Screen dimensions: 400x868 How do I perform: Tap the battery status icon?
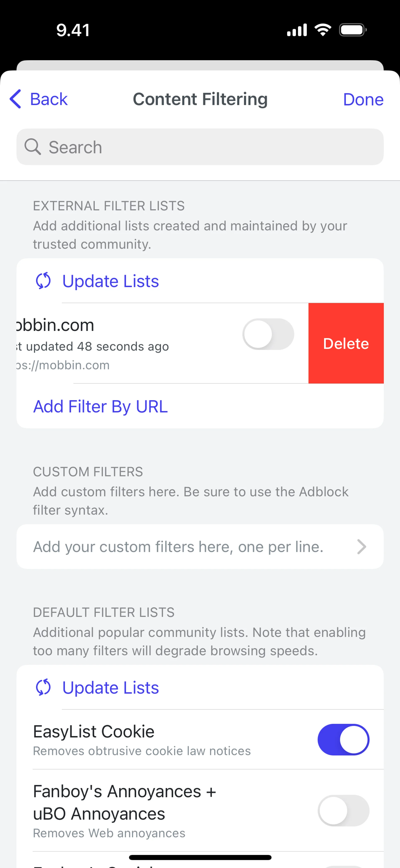click(352, 30)
